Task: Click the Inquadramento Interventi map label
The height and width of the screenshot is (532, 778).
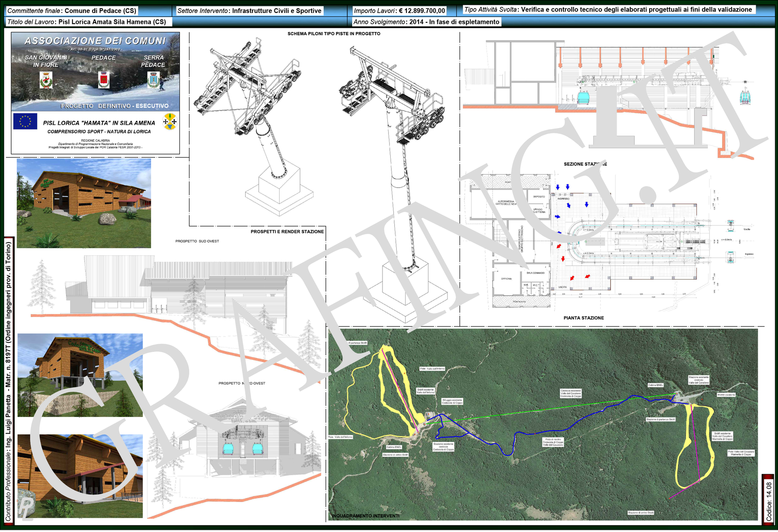Action: coord(365,516)
